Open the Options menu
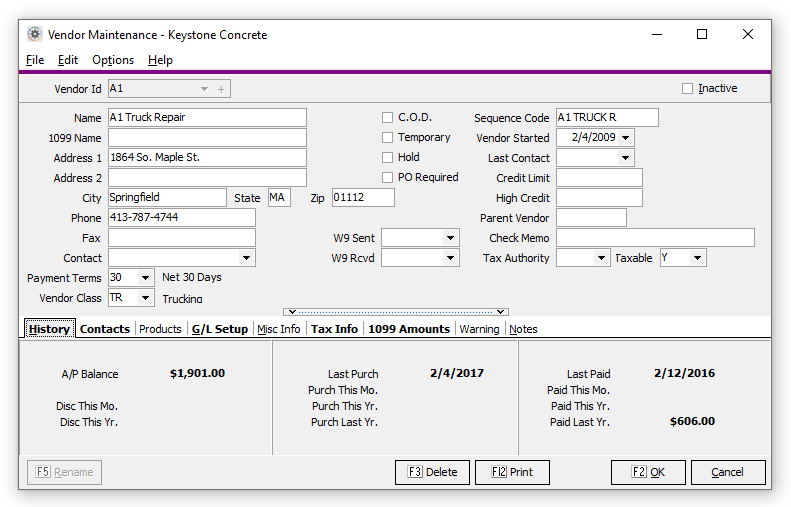Screen dimensions: 791x507 click(113, 60)
